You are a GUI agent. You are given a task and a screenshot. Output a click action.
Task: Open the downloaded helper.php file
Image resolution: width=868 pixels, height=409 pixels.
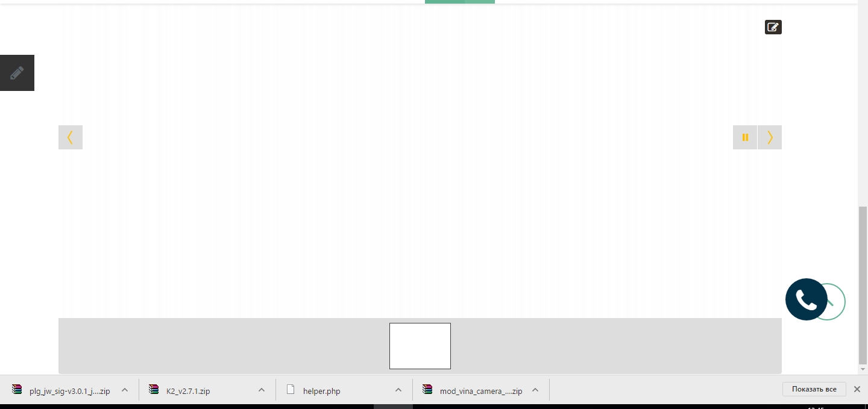pos(322,391)
